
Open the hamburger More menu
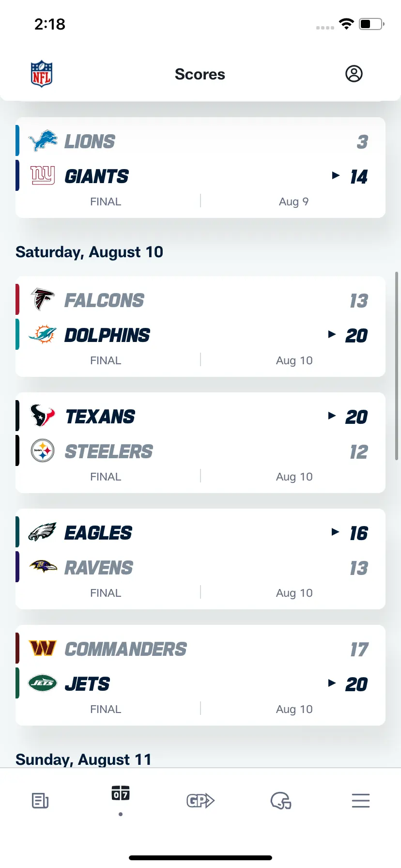pos(361,801)
